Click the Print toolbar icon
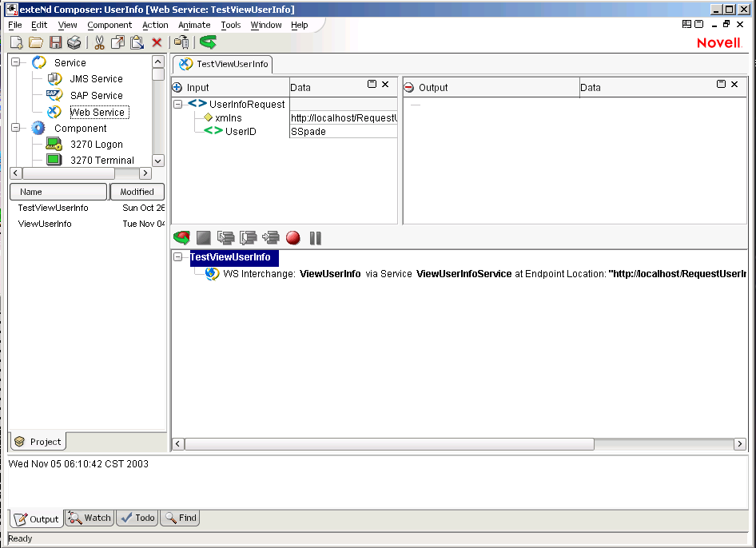756x548 pixels. (x=74, y=42)
